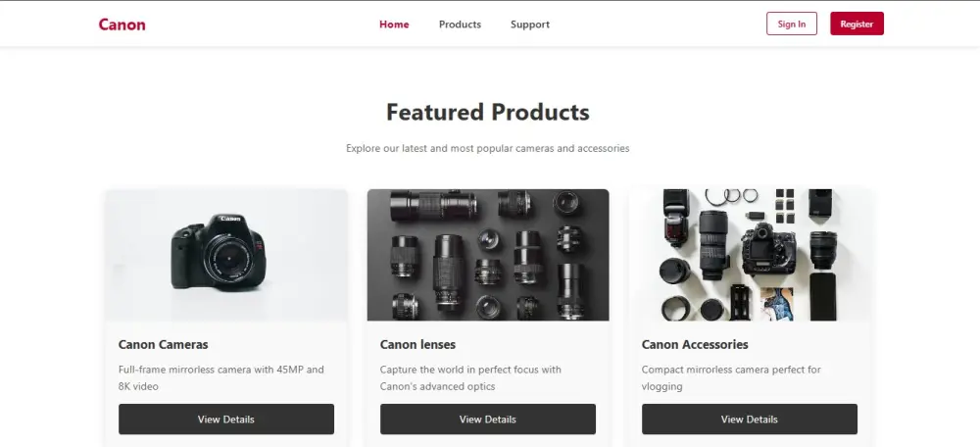View Details for Canon Cameras
980x447 pixels.
tap(226, 420)
